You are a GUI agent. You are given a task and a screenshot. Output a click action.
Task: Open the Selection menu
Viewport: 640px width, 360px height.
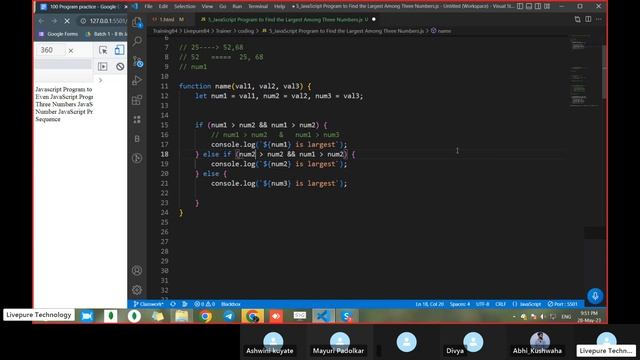click(x=185, y=7)
